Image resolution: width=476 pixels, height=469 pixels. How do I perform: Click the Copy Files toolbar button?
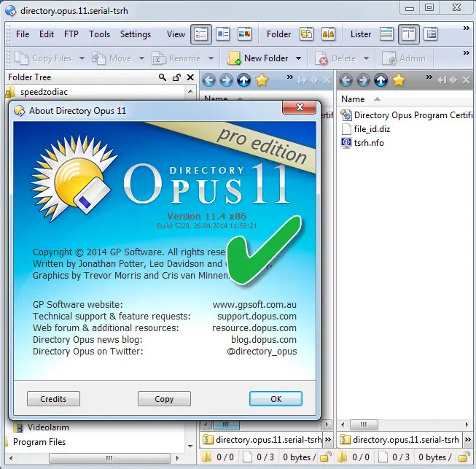coord(43,58)
